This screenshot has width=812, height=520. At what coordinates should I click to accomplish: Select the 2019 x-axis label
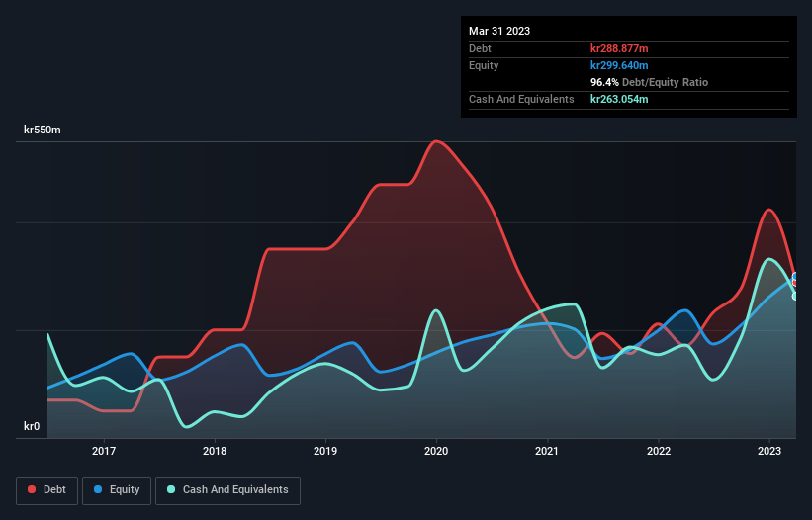(325, 451)
